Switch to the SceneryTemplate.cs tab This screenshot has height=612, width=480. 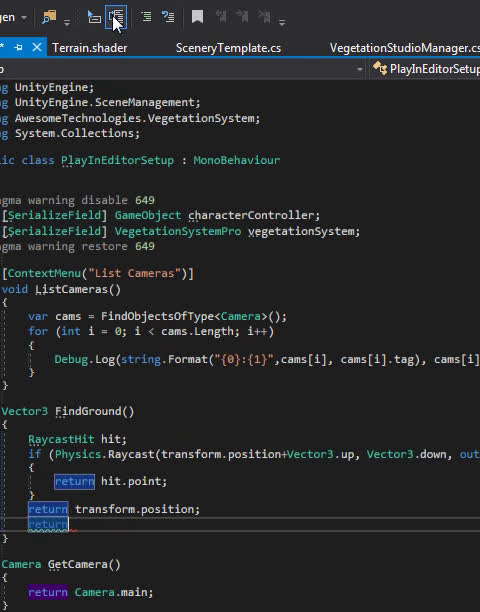tap(228, 48)
